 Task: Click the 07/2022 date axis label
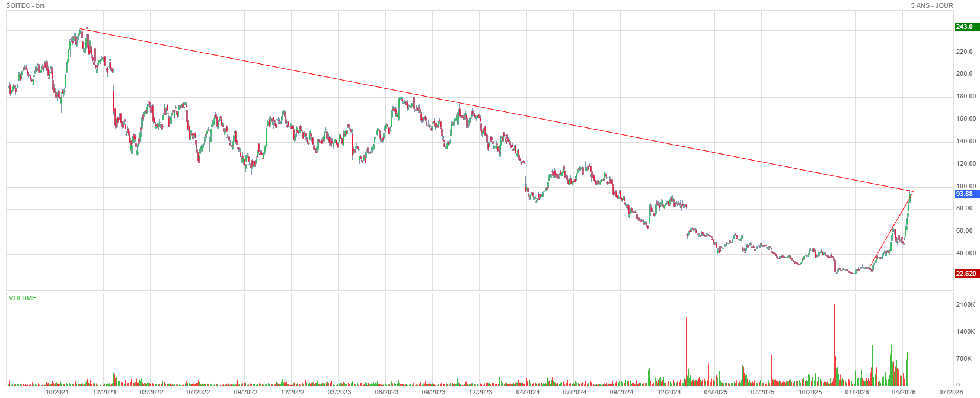point(198,392)
